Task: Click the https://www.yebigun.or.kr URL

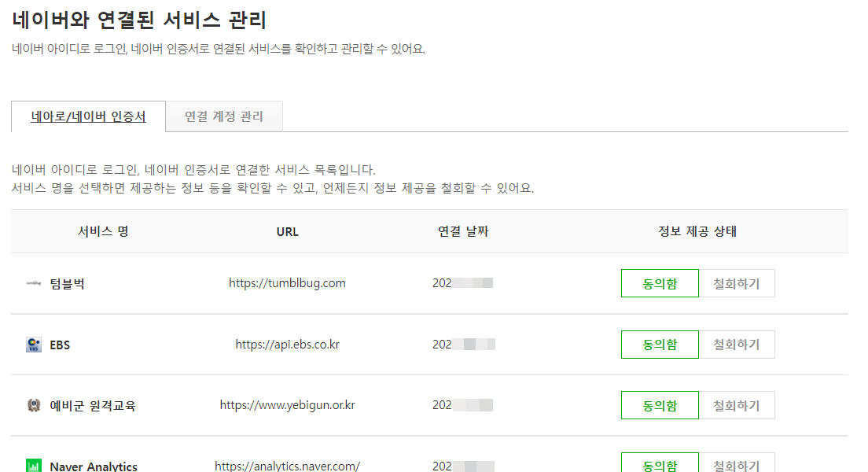Action: coord(287,405)
